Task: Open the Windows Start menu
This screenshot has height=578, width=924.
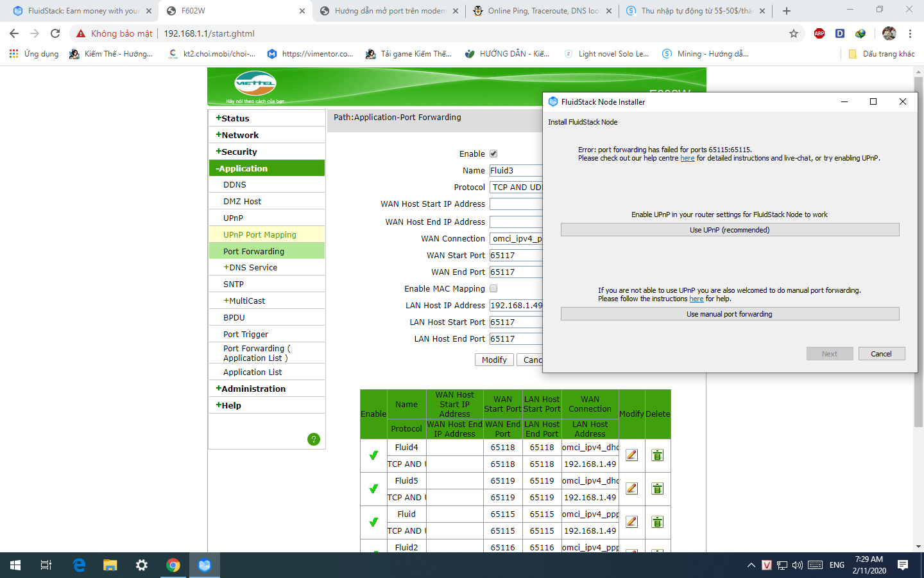Action: click(x=15, y=565)
